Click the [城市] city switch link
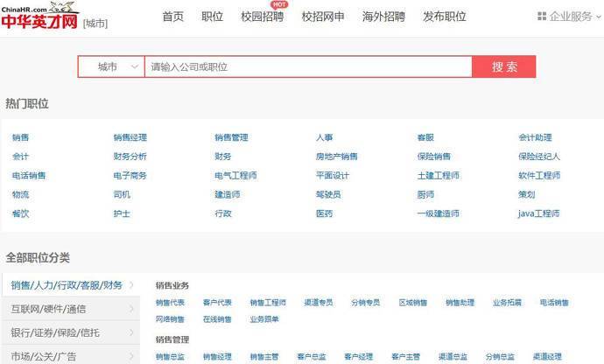604x364 pixels. coord(95,24)
